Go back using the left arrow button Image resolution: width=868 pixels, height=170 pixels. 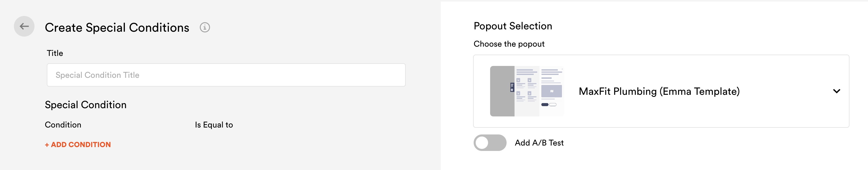24,26
